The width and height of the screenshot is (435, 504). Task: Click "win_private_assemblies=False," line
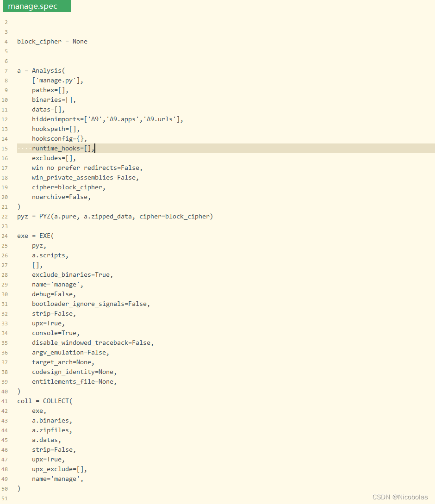pos(85,177)
